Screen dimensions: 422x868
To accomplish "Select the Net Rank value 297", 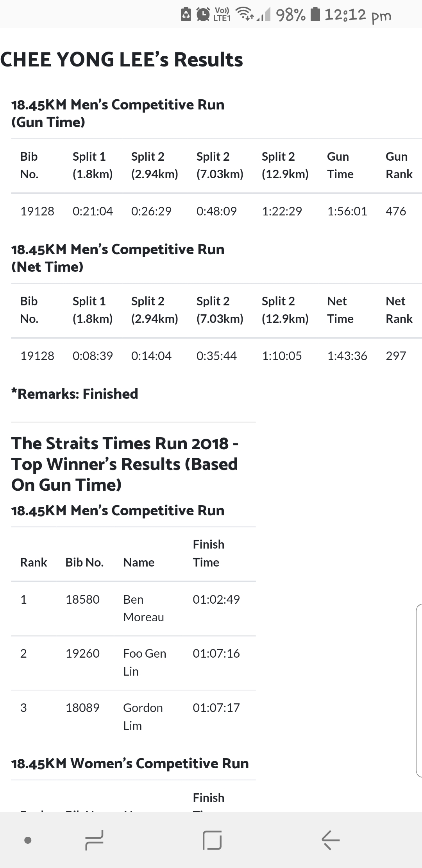I will tap(395, 356).
